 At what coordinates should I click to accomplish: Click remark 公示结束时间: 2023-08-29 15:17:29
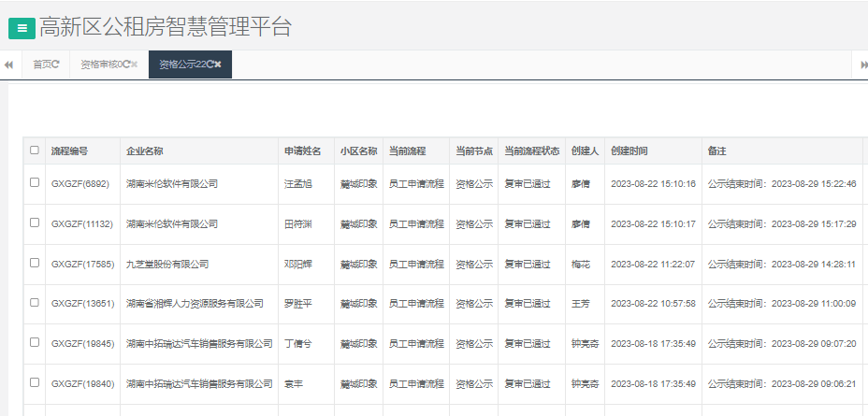click(x=782, y=224)
